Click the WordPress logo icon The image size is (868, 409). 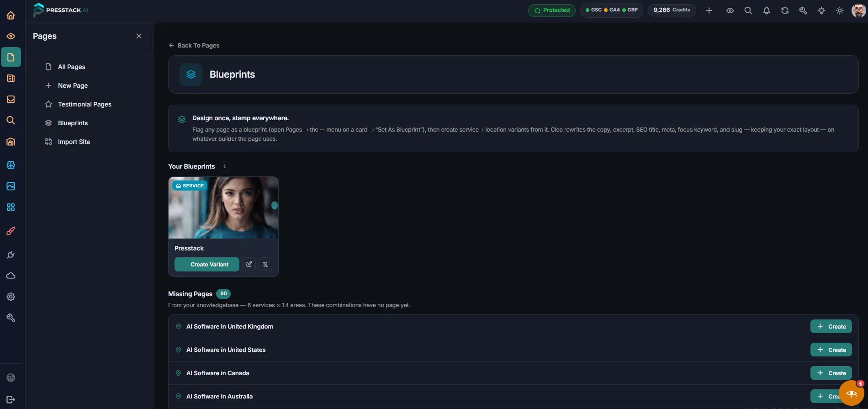tap(11, 377)
